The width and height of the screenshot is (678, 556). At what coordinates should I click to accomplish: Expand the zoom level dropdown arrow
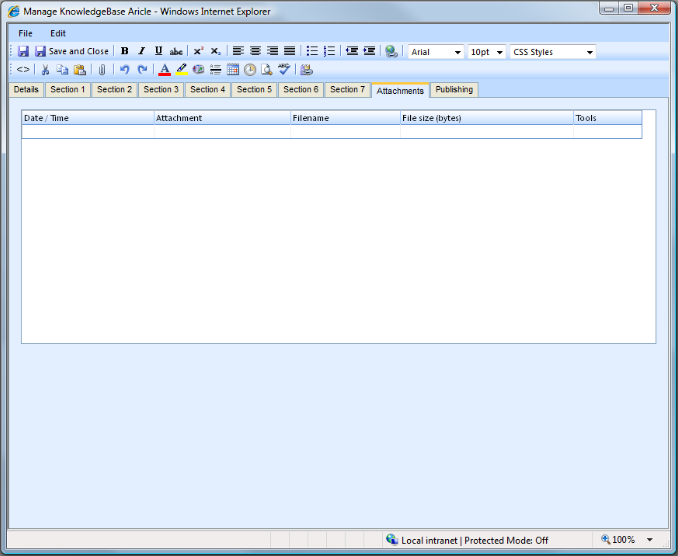click(649, 540)
